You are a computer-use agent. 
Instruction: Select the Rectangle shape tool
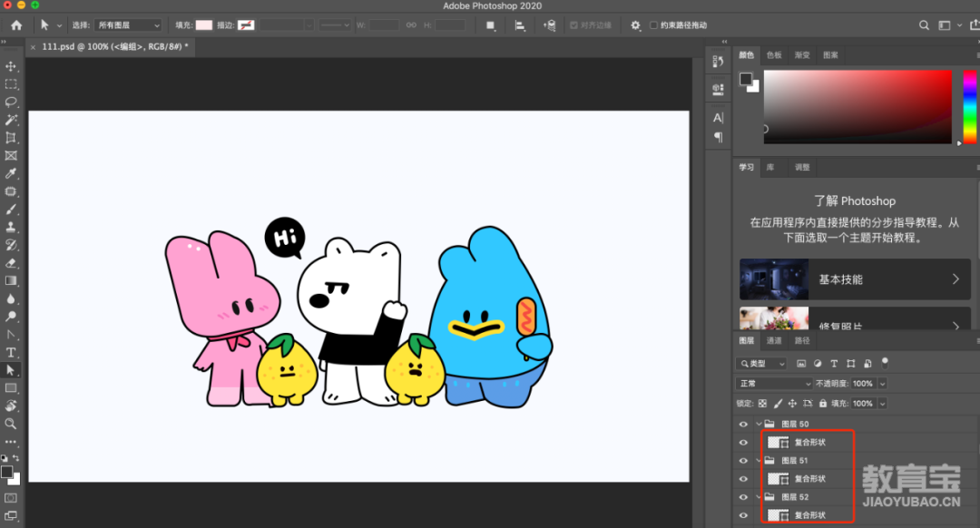[11, 388]
